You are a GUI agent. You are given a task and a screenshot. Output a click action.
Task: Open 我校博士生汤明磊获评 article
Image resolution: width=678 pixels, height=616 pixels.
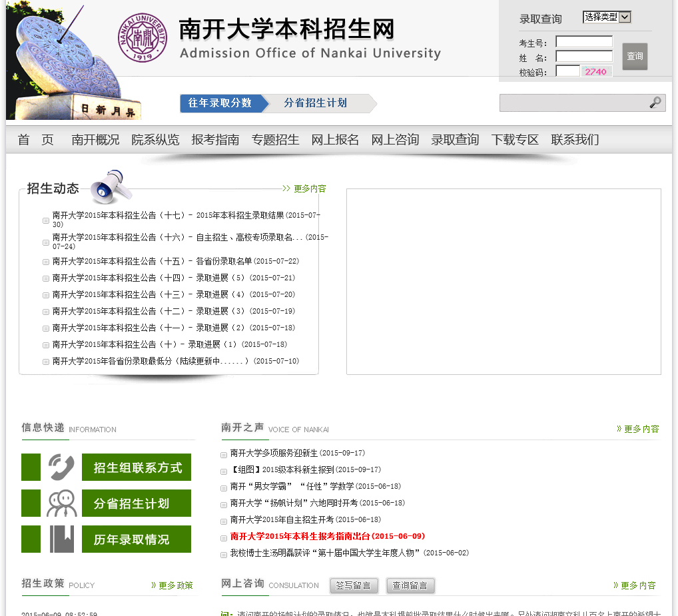point(350,553)
